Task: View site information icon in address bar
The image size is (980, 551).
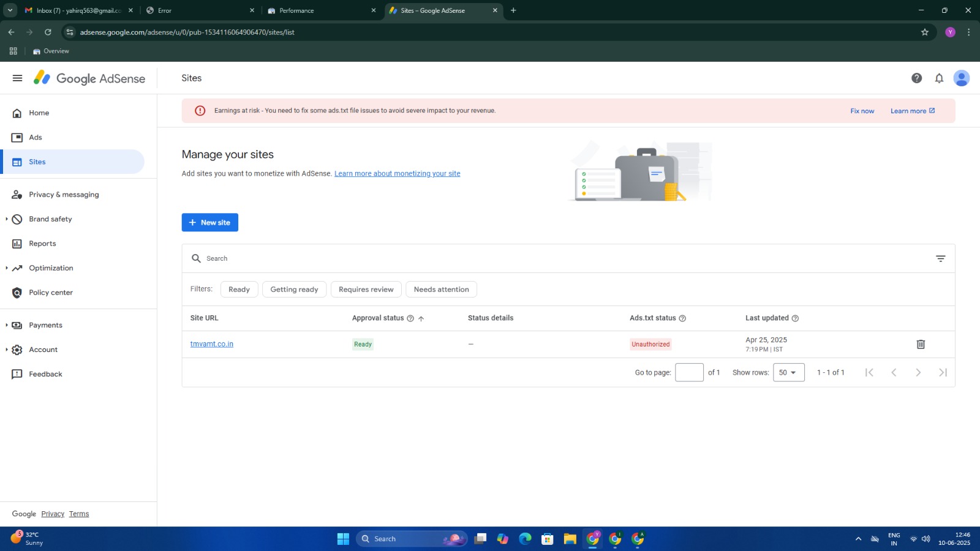Action: coord(70,32)
